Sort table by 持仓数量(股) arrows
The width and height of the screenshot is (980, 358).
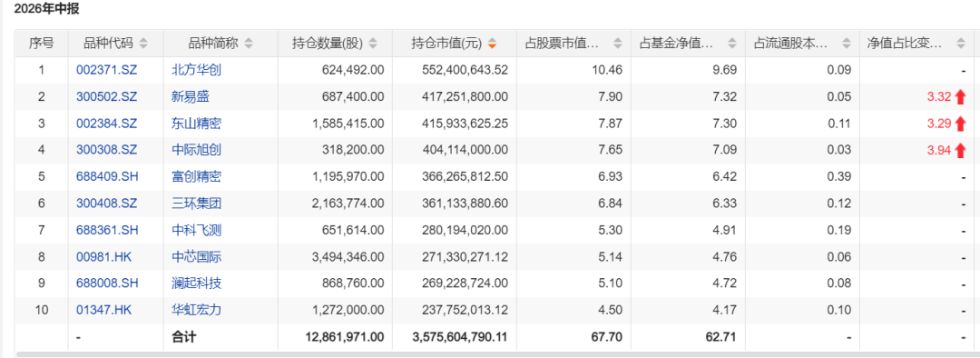tap(373, 44)
